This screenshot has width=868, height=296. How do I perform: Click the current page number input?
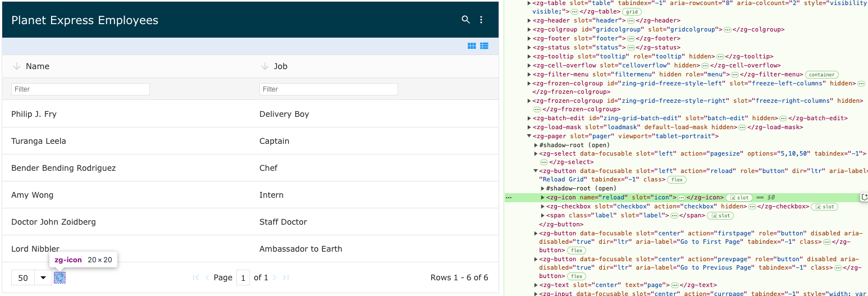point(243,277)
